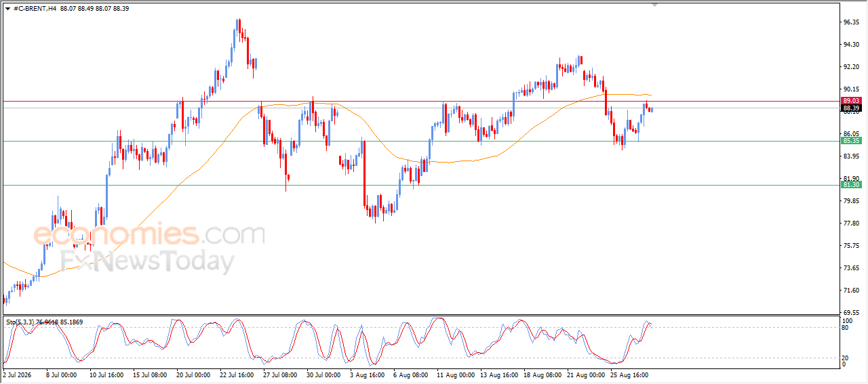
Task: Select the green 85.35 level label
Action: click(852, 141)
